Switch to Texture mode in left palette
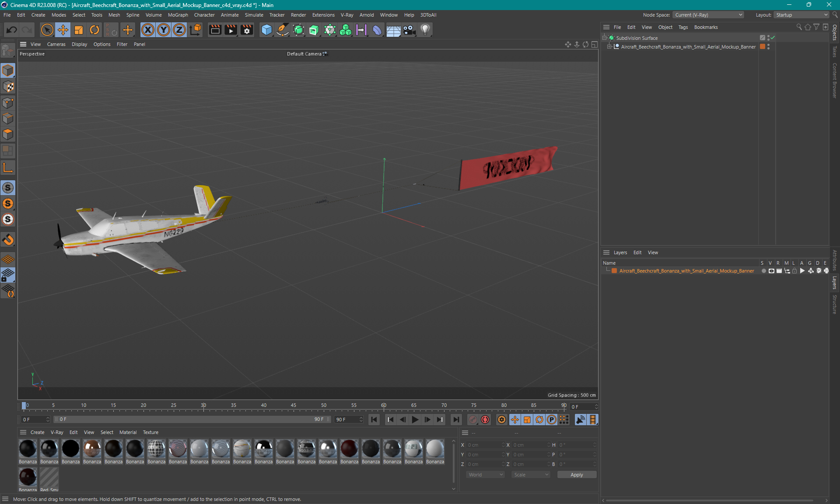 pyautogui.click(x=8, y=87)
